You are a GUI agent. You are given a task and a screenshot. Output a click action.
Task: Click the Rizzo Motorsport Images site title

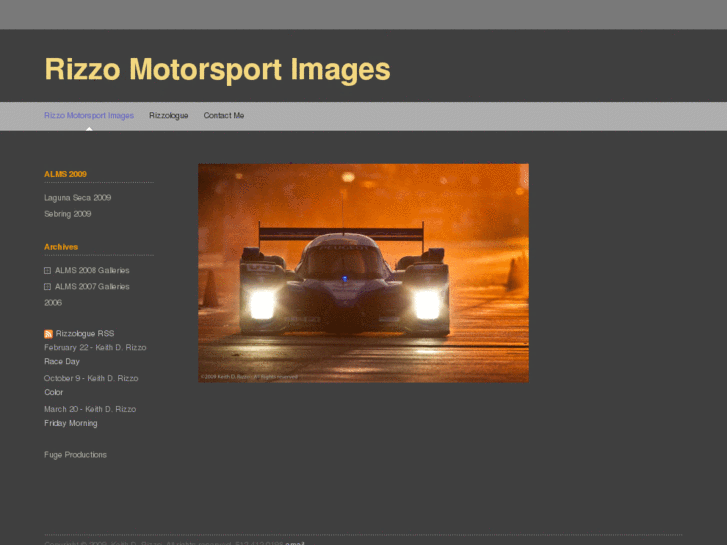(217, 69)
